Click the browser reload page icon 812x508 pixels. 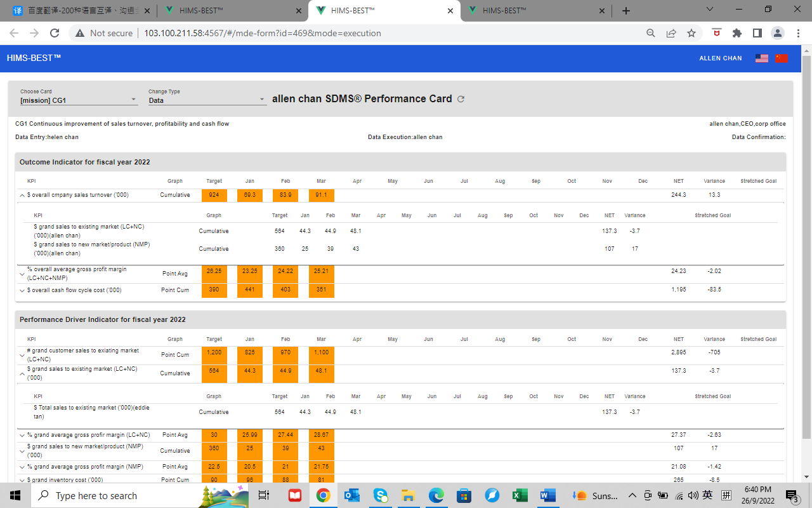pyautogui.click(x=55, y=33)
